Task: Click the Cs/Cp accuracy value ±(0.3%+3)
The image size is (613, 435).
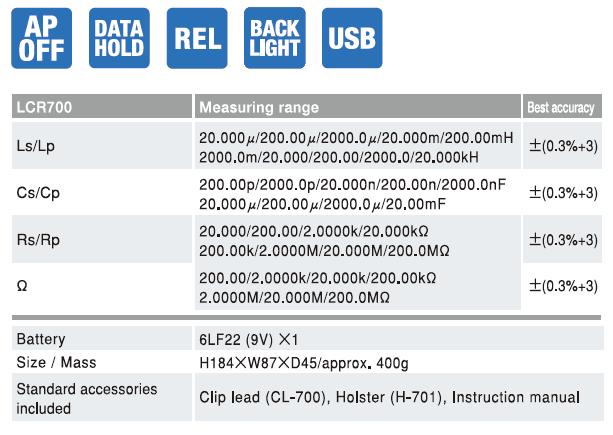Action: [x=563, y=193]
